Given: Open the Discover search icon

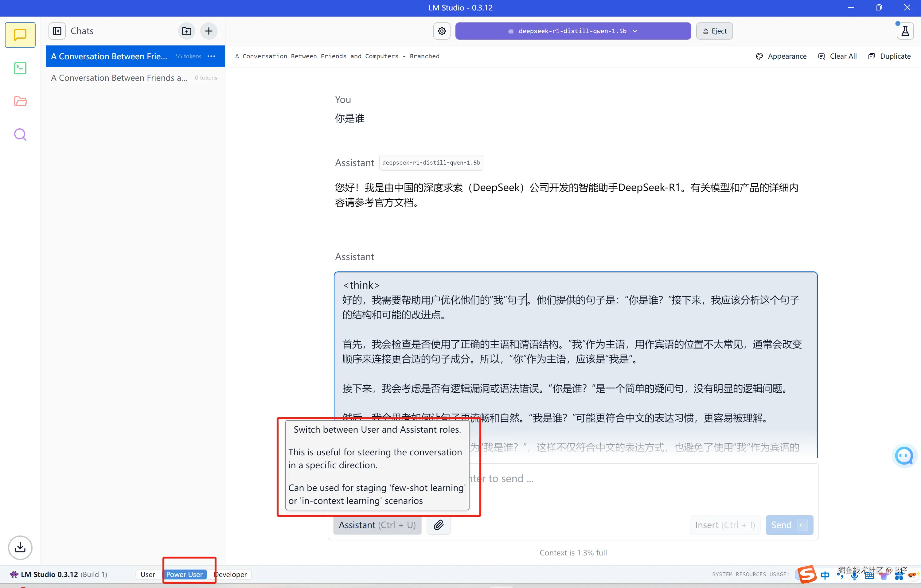Looking at the screenshot, I should tap(20, 134).
